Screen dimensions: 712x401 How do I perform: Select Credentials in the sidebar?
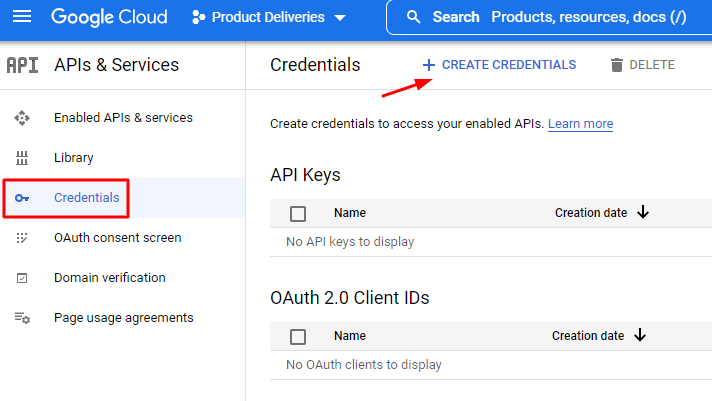(87, 198)
